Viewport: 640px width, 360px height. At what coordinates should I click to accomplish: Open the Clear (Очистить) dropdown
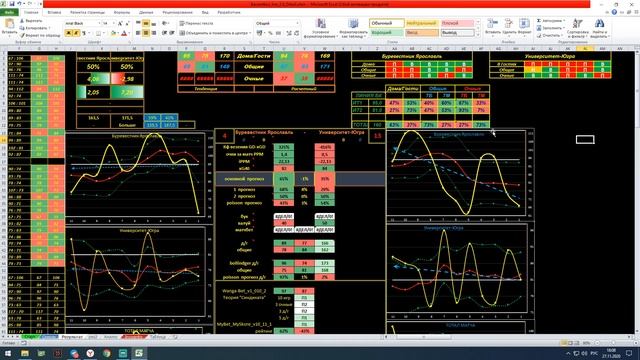(550, 36)
